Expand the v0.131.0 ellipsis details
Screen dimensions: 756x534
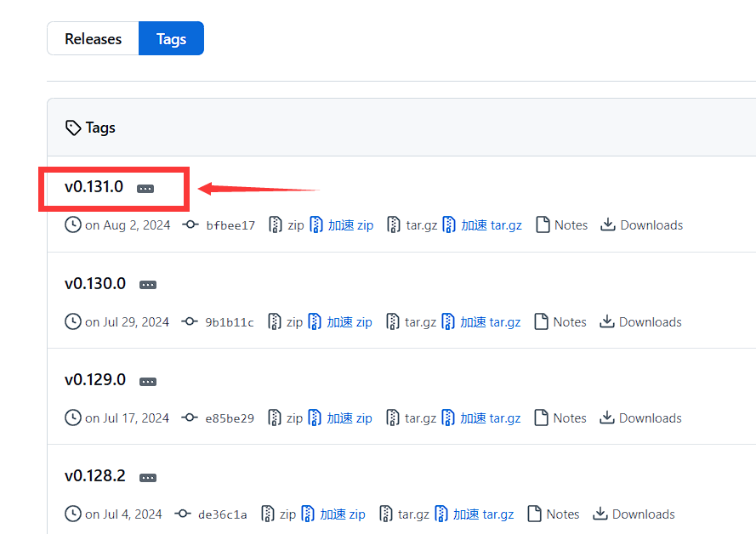[145, 189]
